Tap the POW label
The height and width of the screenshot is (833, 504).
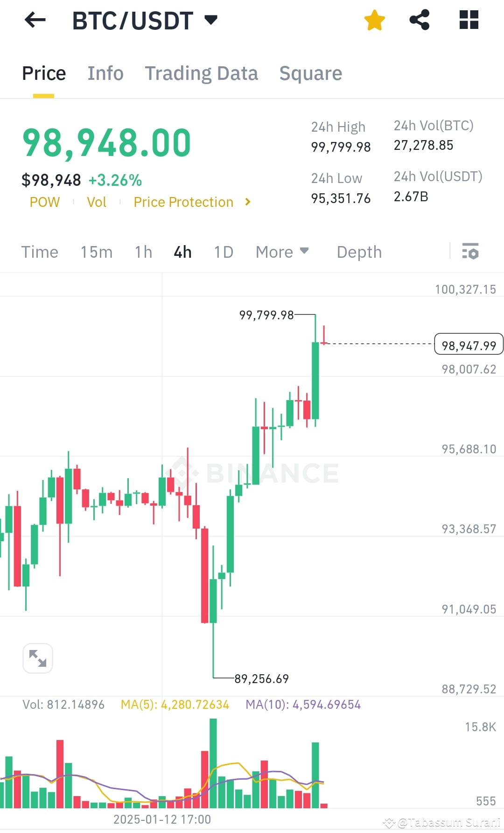click(44, 202)
